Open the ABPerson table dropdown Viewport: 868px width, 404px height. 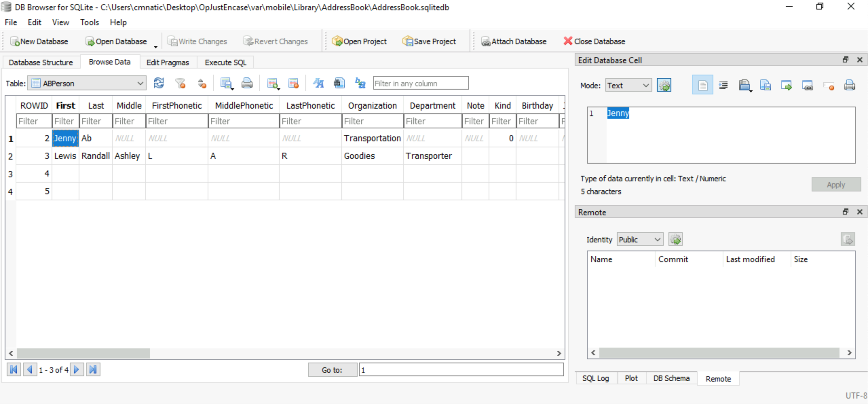tap(87, 83)
